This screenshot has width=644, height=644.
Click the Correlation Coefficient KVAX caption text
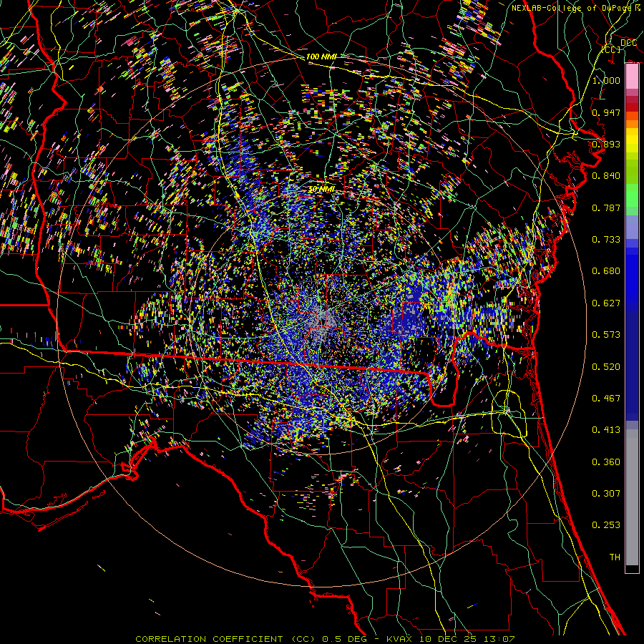(x=325, y=639)
